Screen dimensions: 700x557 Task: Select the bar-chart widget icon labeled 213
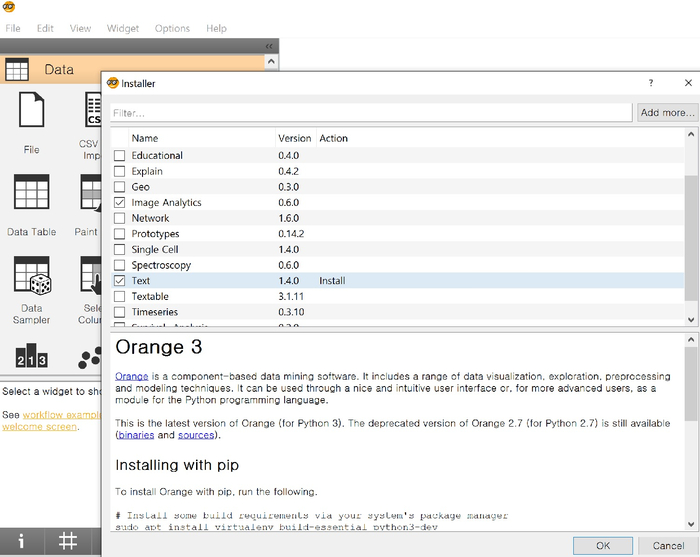[31, 355]
